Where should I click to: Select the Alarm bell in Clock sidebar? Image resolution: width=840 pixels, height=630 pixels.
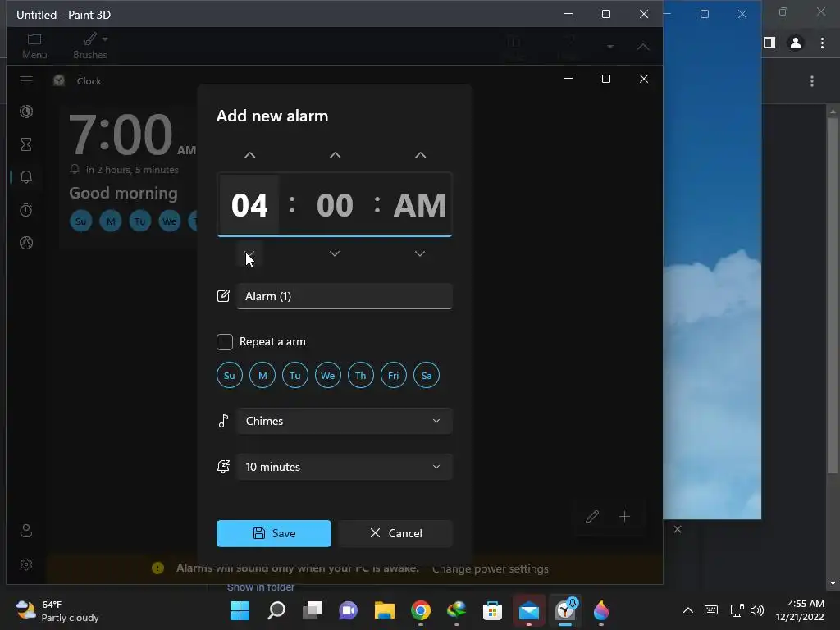click(x=26, y=177)
